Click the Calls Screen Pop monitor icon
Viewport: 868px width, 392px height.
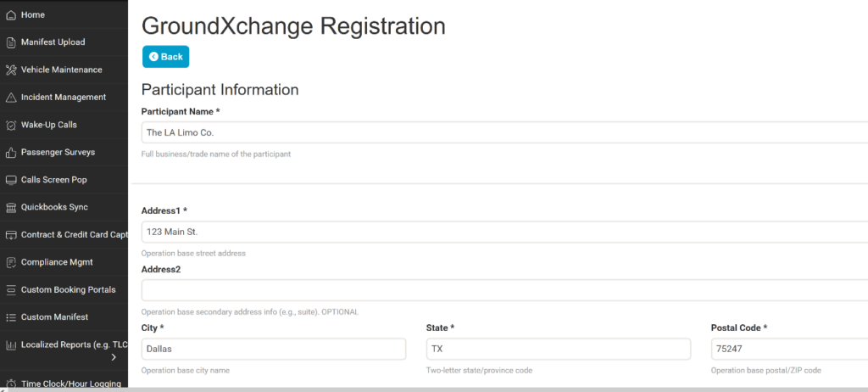11,180
